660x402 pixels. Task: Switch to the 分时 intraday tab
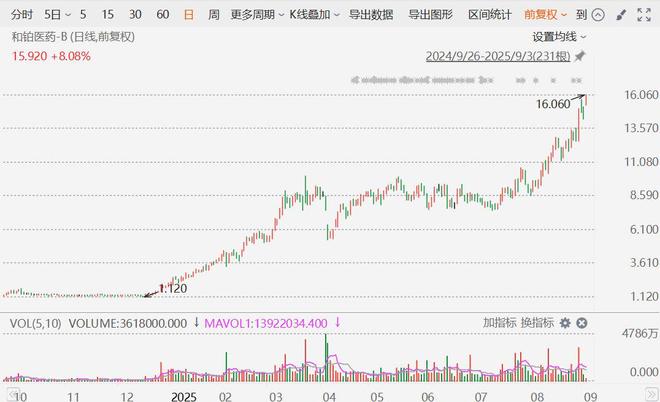[22, 15]
